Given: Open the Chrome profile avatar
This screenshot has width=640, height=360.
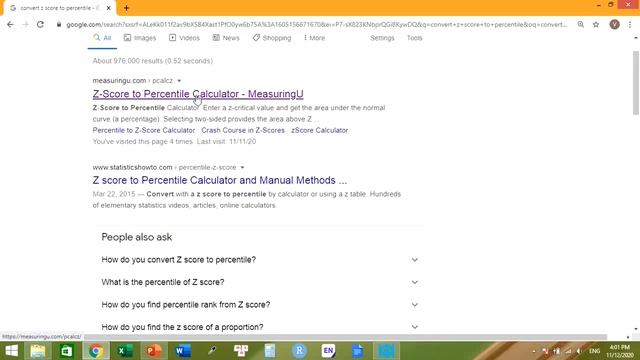Looking at the screenshot, I should click(614, 24).
